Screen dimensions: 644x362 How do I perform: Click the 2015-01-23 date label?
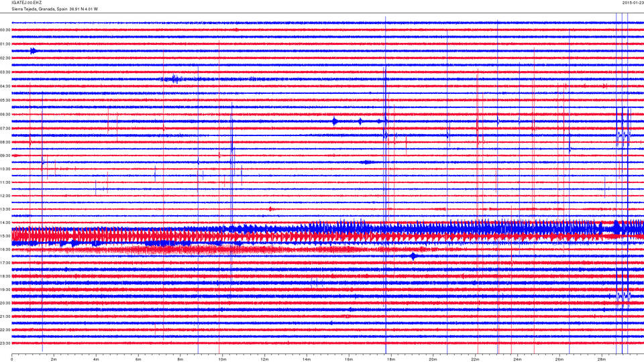point(633,3)
